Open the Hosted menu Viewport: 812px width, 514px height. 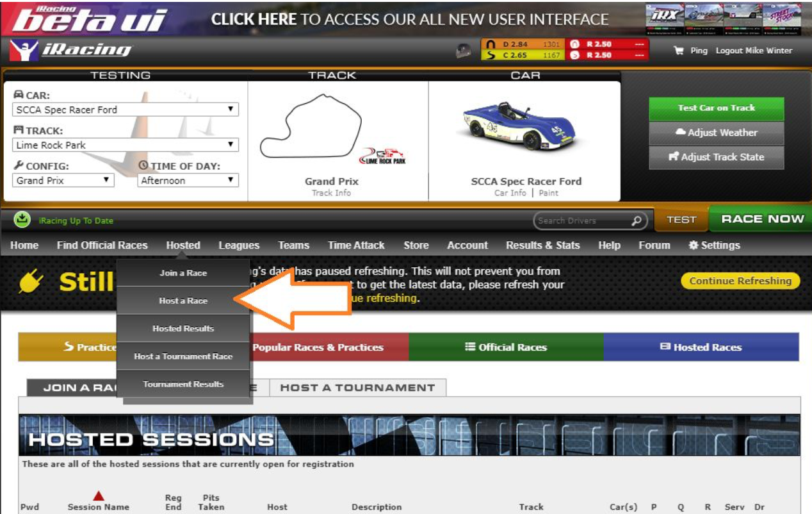tap(183, 245)
